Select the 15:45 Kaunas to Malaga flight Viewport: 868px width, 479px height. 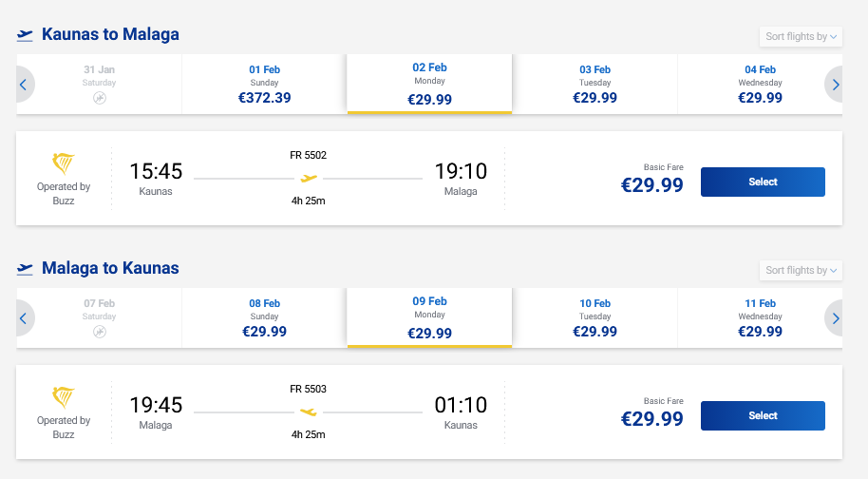pos(763,182)
